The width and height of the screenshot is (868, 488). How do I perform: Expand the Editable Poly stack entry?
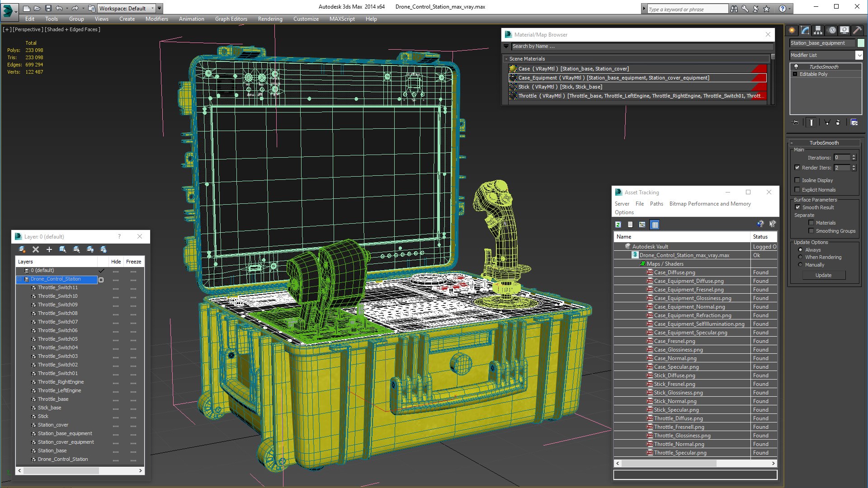[x=795, y=74]
